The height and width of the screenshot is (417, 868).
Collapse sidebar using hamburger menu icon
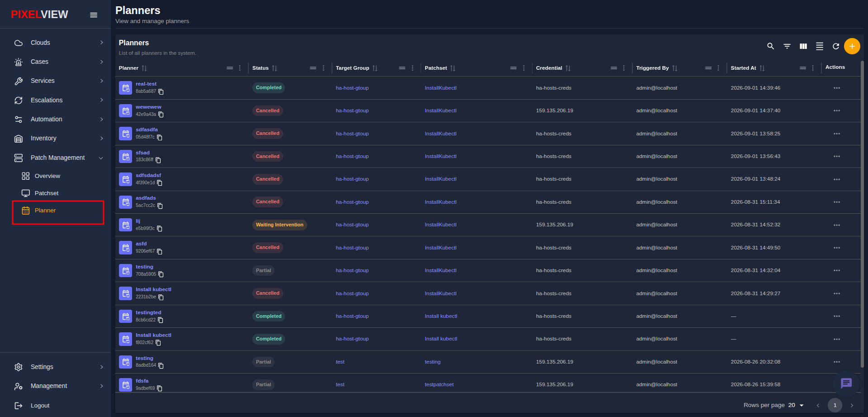pos(94,15)
